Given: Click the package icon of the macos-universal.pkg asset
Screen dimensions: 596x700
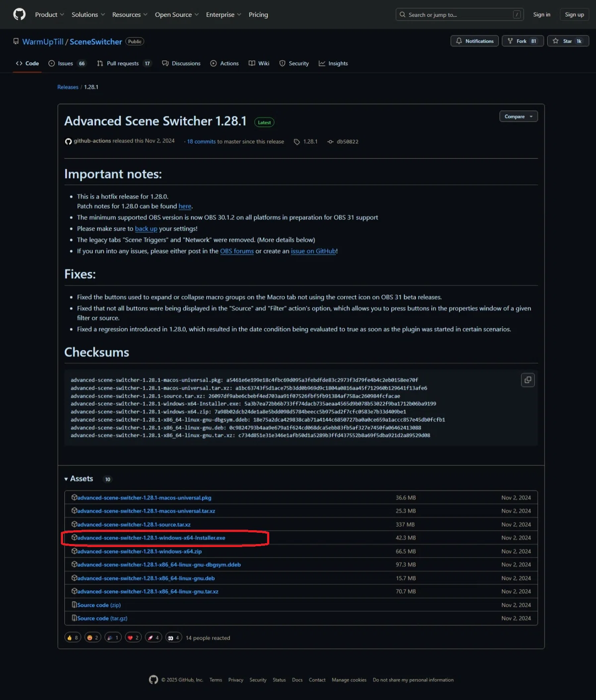Looking at the screenshot, I should point(74,497).
